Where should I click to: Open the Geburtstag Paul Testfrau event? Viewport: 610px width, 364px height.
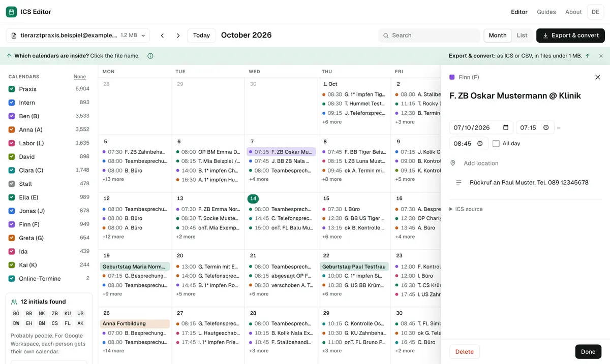(x=354, y=267)
